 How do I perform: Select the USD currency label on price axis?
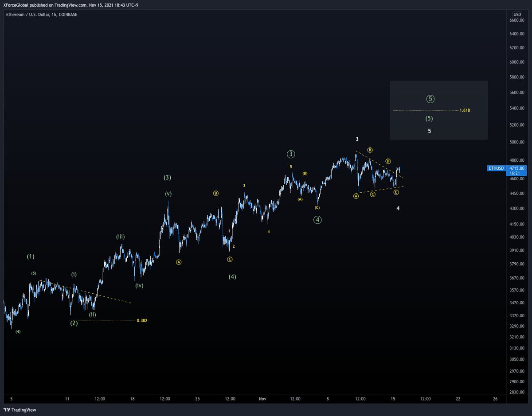[517, 14]
